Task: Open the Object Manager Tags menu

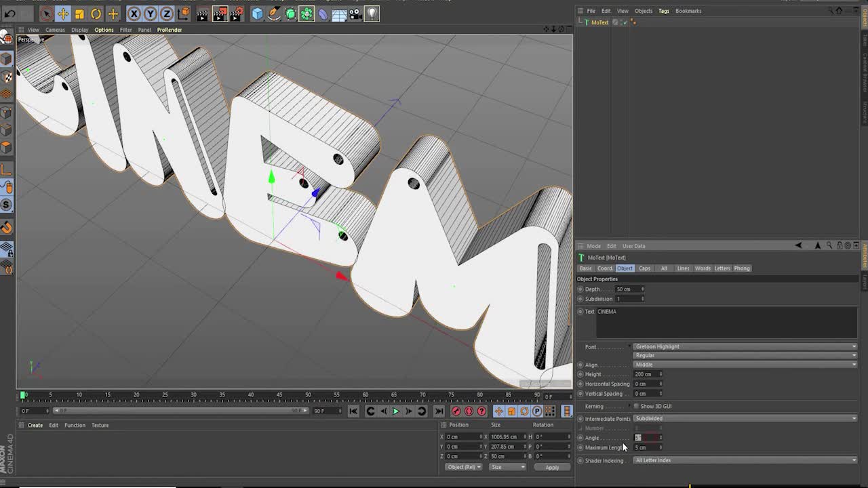Action: pos(664,11)
